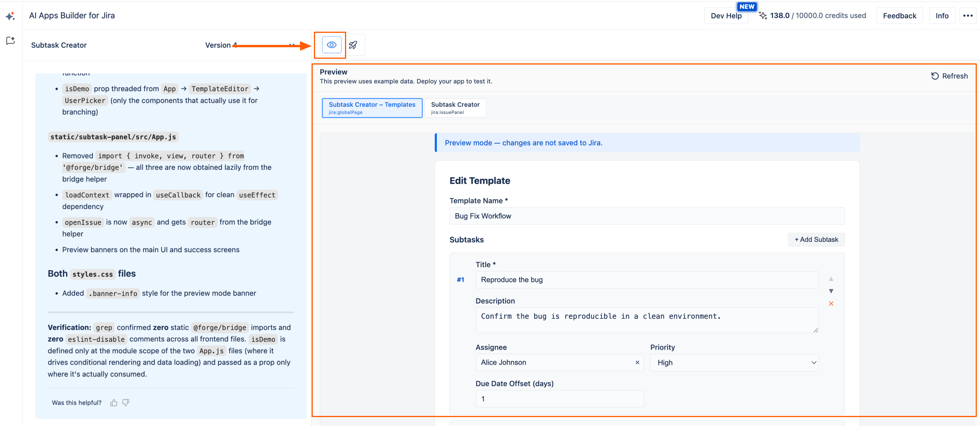The image size is (980, 426).
Task: Open the three-dot more options menu
Action: coord(967,16)
